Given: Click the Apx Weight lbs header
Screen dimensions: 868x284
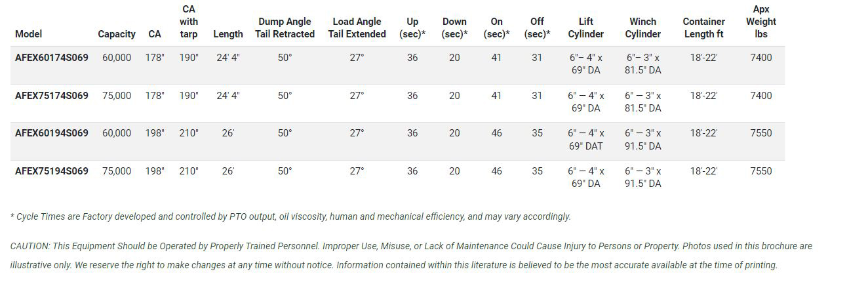Looking at the screenshot, I should pos(761,22).
